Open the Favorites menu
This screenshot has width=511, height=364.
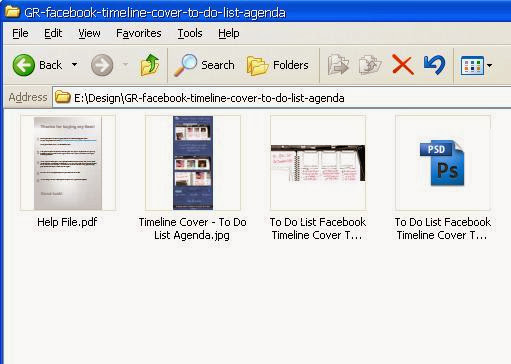pos(139,33)
